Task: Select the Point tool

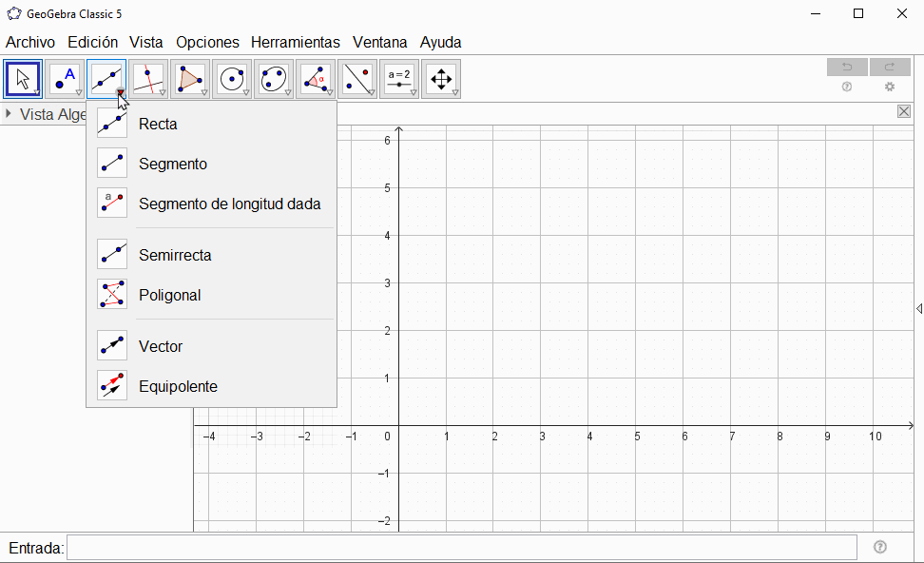Action: tap(65, 79)
